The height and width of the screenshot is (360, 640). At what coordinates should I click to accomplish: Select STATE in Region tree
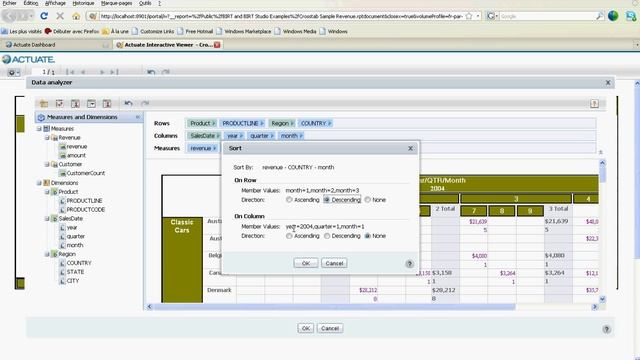coord(76,272)
